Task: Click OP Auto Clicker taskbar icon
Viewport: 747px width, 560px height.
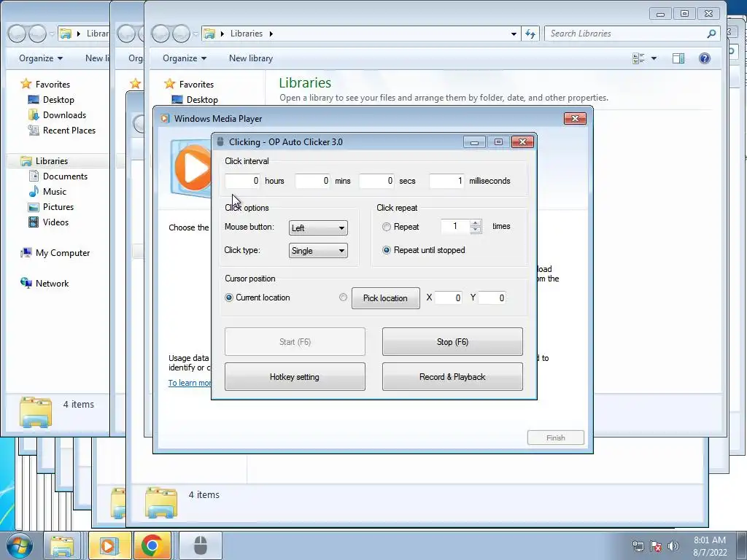Action: [200, 545]
